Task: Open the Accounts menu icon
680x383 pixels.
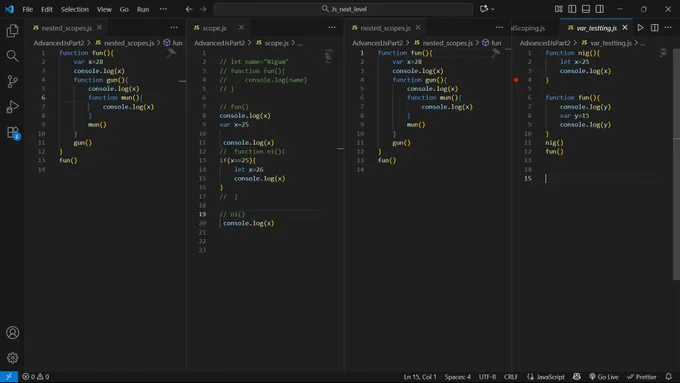Action: [12, 333]
